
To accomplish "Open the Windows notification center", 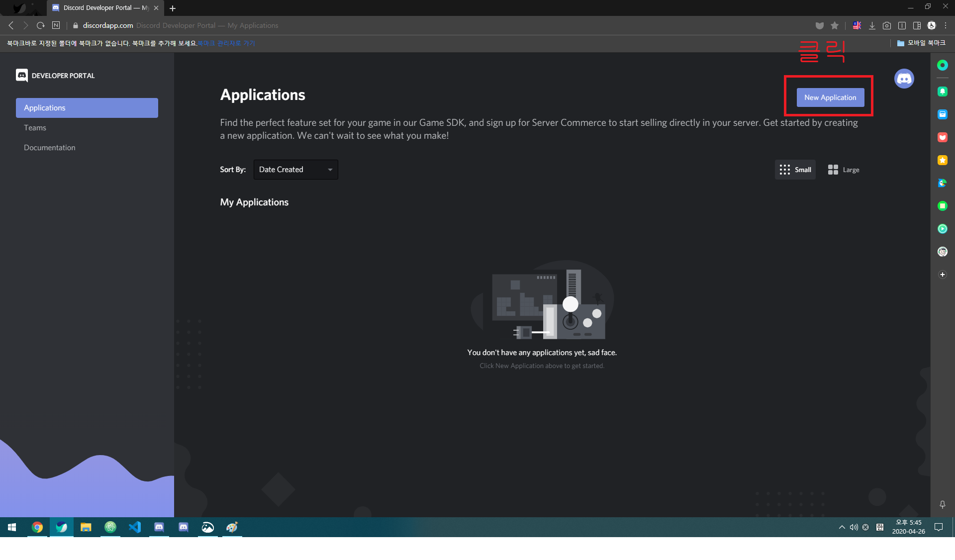I will (939, 527).
